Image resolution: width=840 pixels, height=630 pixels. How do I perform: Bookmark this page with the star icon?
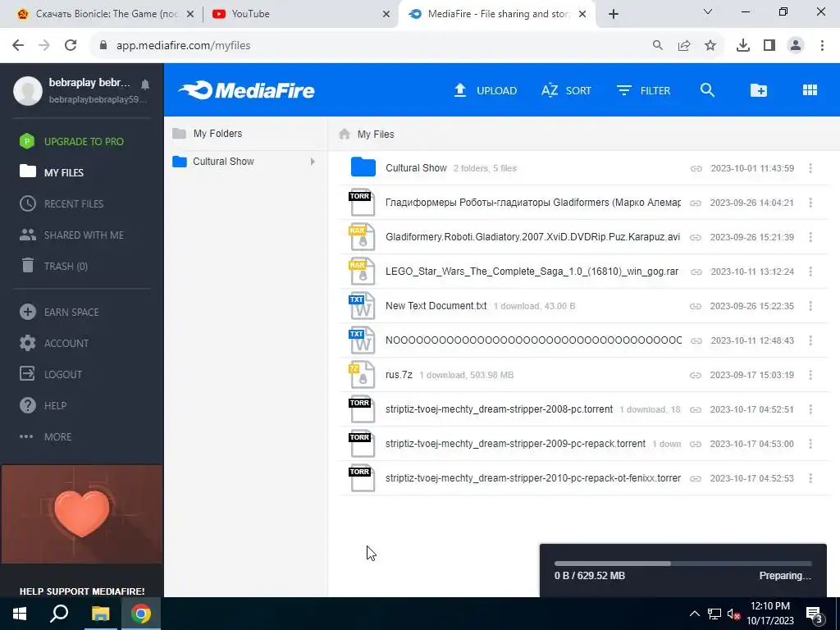[710, 46]
